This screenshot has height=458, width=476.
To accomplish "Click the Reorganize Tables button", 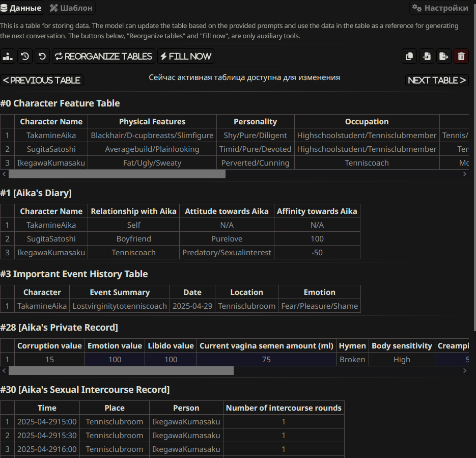I will coord(103,56).
